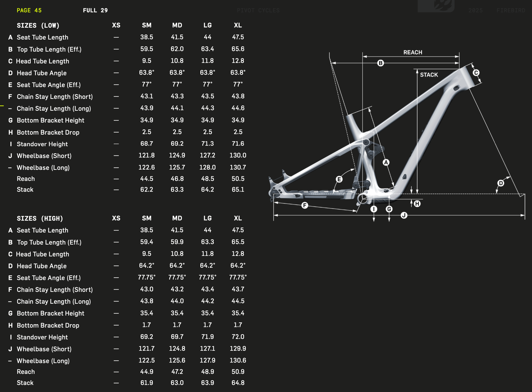Click the circled B top tube marker
The image size is (532, 392).
click(x=381, y=63)
